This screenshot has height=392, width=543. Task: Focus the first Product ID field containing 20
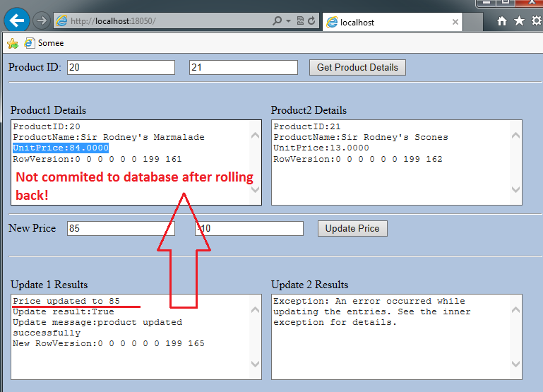click(120, 68)
